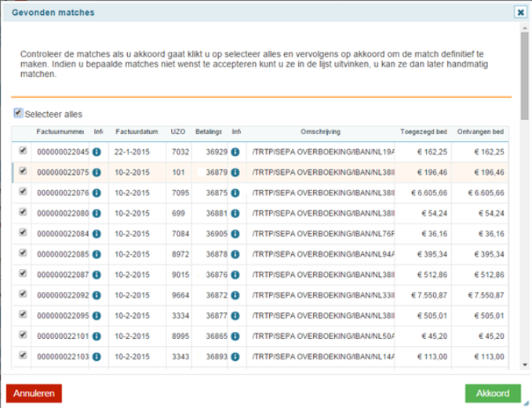Screen dimensions: 532x408
Task: Uncheck match row 000000022076
Action: 23,191
